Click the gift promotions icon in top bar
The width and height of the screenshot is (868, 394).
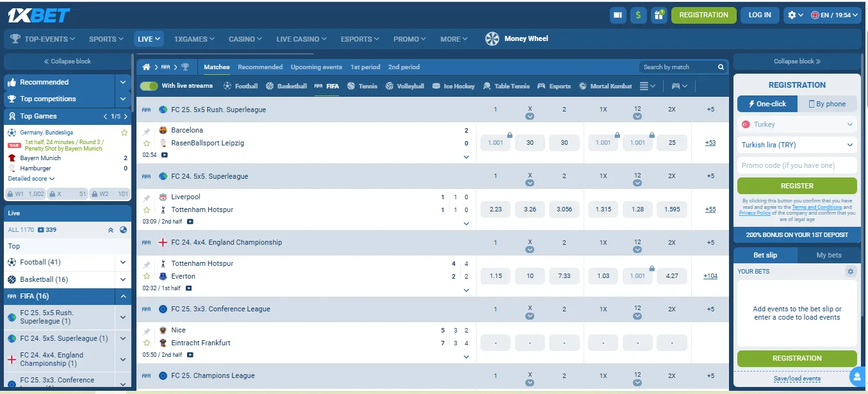tap(659, 14)
